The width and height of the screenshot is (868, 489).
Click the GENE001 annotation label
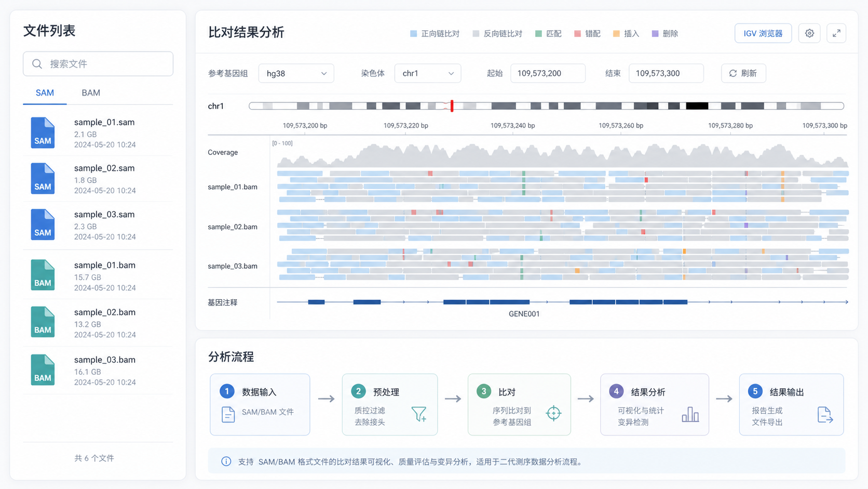[x=524, y=314]
